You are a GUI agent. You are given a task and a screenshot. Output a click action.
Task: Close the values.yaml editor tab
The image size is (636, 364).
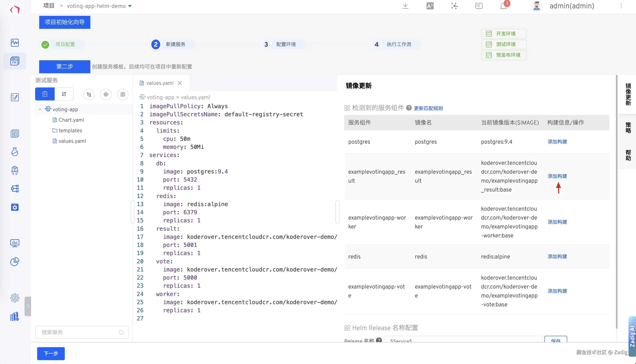coord(180,83)
